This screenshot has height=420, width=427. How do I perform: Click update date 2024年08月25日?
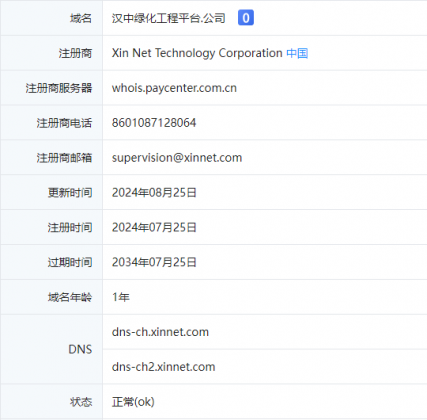coord(154,193)
